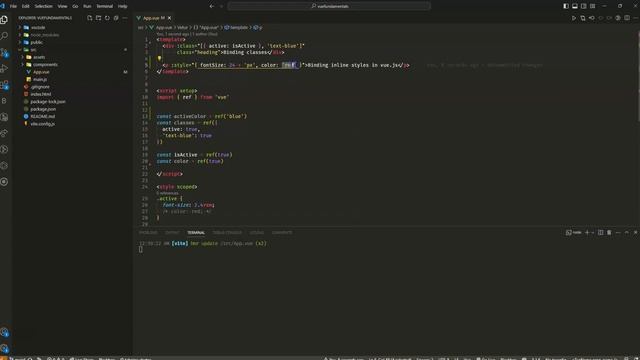Open the View menu
Image resolution: width=640 pixels, height=360 pixels.
(62, 6)
